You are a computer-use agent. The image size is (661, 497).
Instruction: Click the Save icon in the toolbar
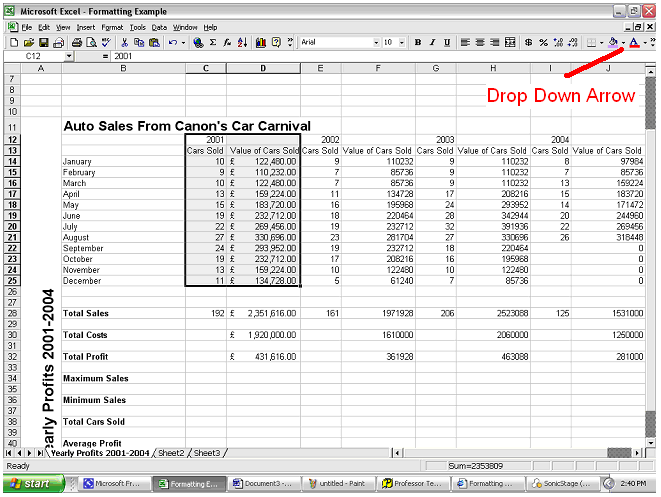tap(44, 43)
